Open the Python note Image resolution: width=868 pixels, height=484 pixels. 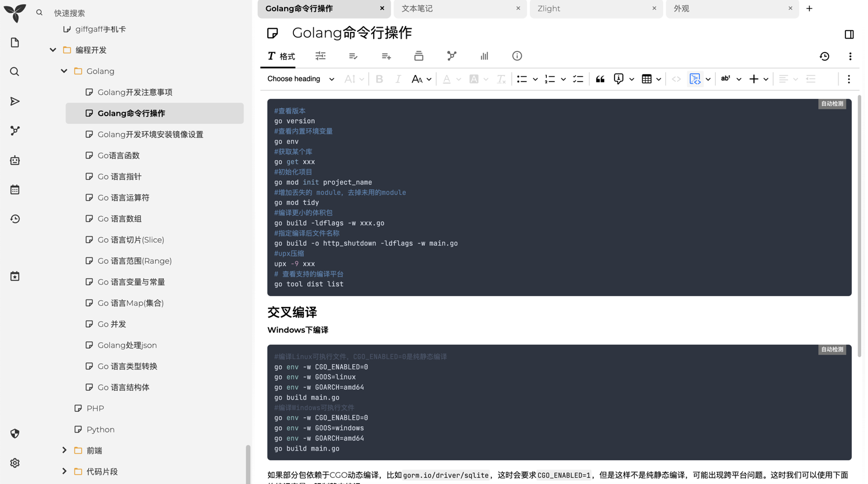pos(101,430)
